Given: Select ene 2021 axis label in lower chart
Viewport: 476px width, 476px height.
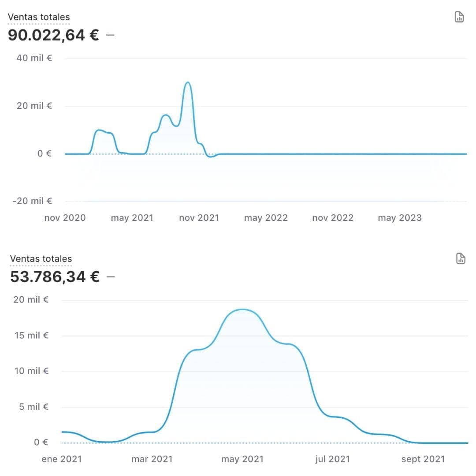Looking at the screenshot, I should [x=62, y=459].
